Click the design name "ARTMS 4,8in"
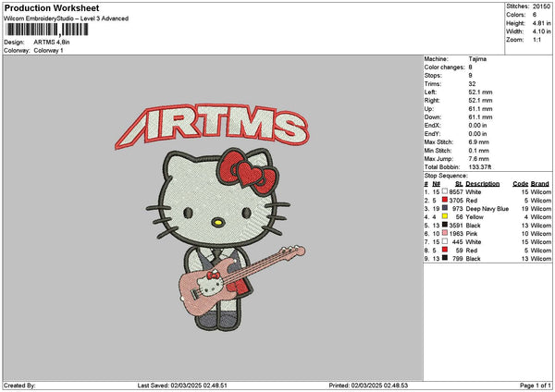This screenshot has height=392, width=555. click(52, 43)
